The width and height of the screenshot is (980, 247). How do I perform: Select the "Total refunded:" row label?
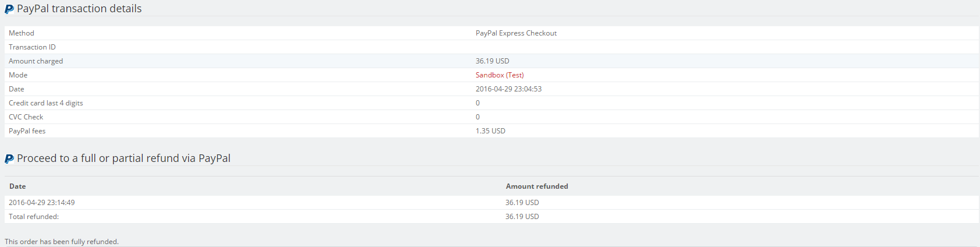pyautogui.click(x=34, y=217)
